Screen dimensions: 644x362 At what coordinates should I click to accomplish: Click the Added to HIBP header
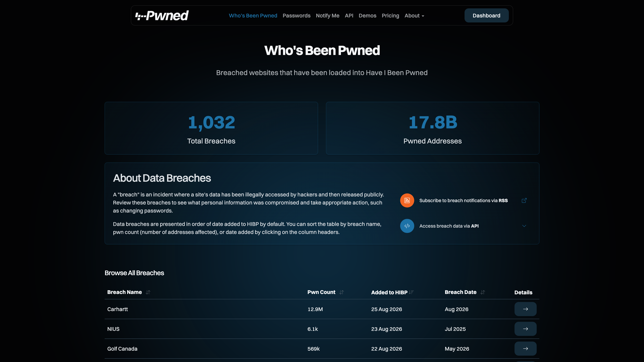[x=389, y=292]
